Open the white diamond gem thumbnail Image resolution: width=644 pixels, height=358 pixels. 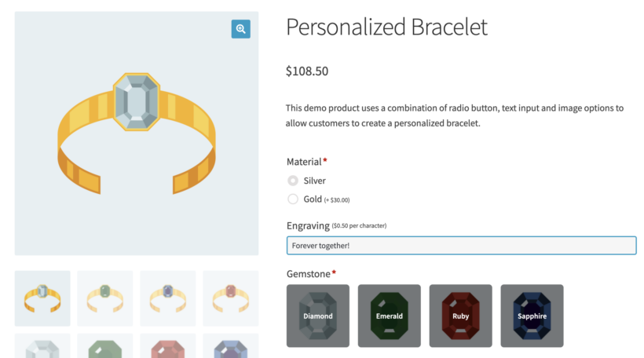[42, 345]
